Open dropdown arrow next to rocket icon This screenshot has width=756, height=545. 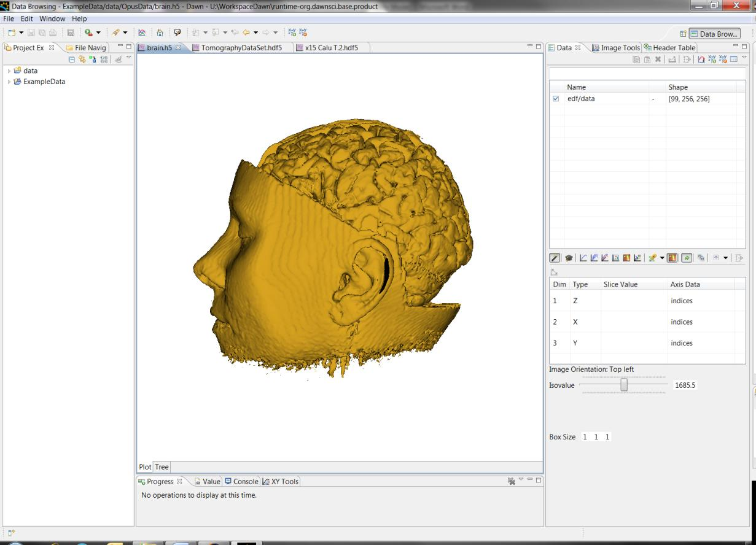662,258
